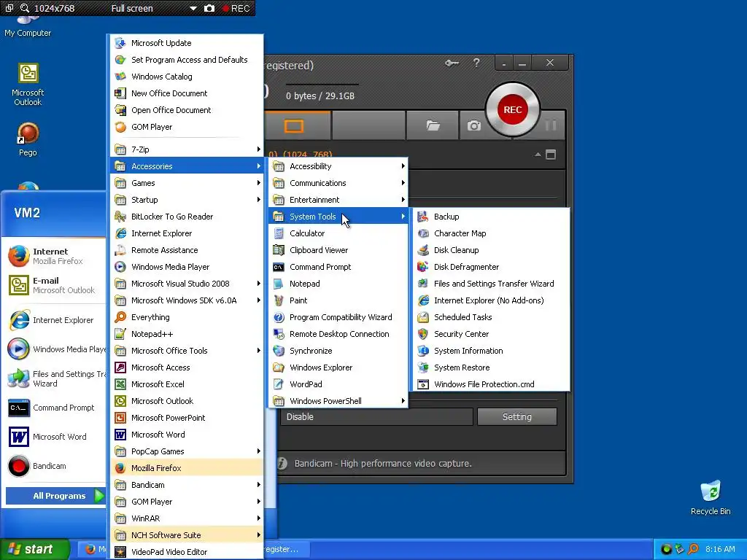Click the Notepad++ icon
The height and width of the screenshot is (560, 747).
[120, 334]
